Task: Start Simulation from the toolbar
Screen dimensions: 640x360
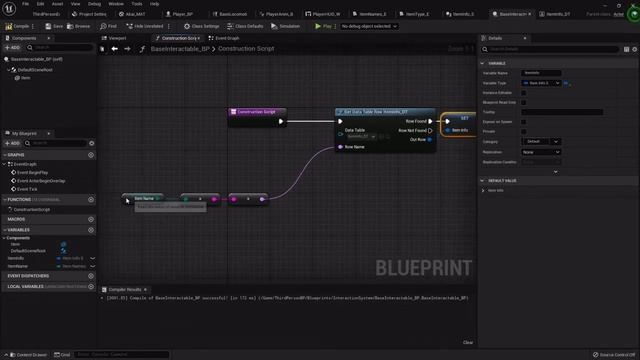Action: [x=285, y=26]
